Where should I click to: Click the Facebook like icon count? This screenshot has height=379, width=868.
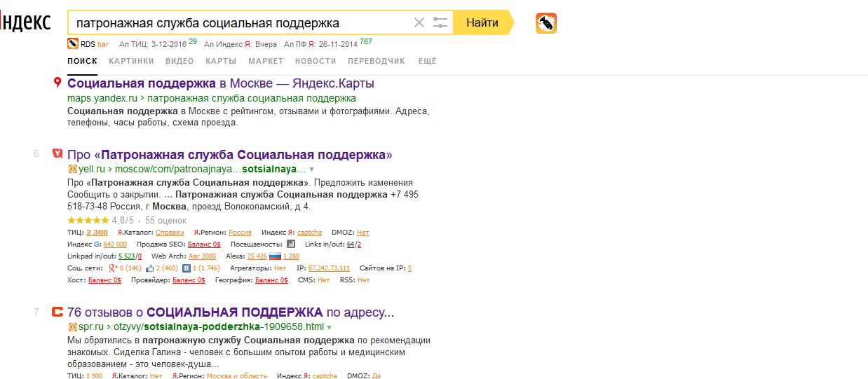coord(162,268)
